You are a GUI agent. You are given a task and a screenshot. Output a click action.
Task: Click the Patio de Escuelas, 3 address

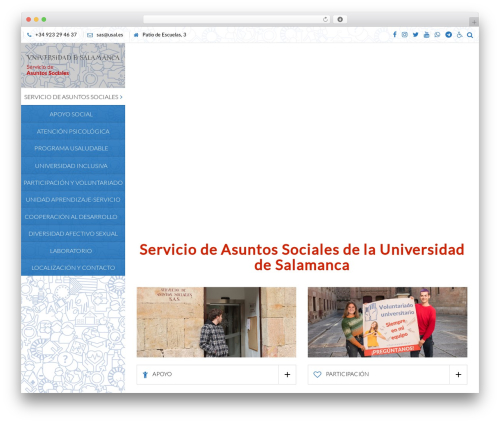click(164, 35)
